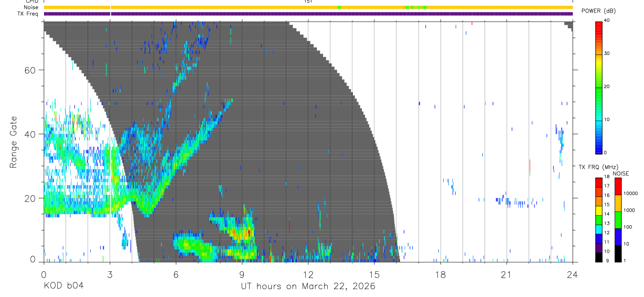Click the "0" tick on the UT hours axis

tap(44, 274)
